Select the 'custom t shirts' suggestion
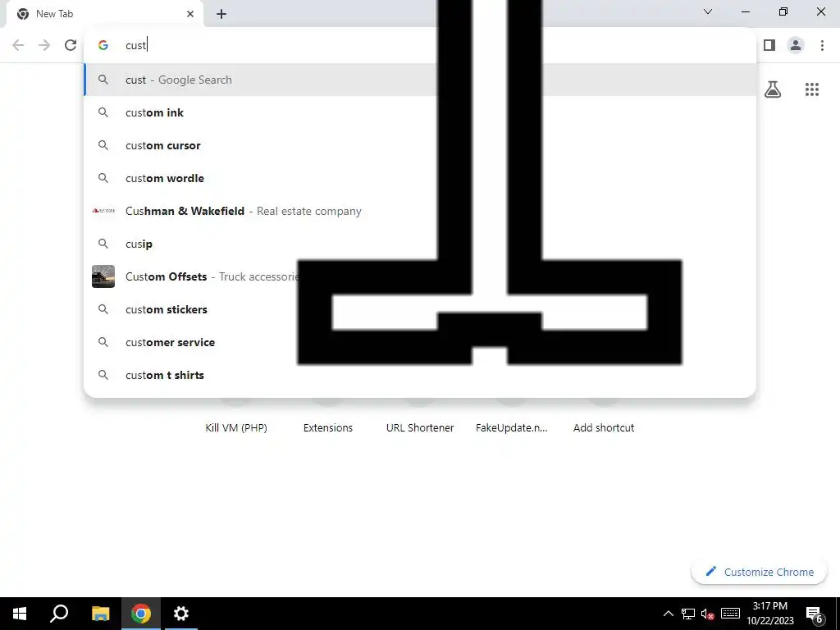Image resolution: width=840 pixels, height=630 pixels. click(420, 375)
